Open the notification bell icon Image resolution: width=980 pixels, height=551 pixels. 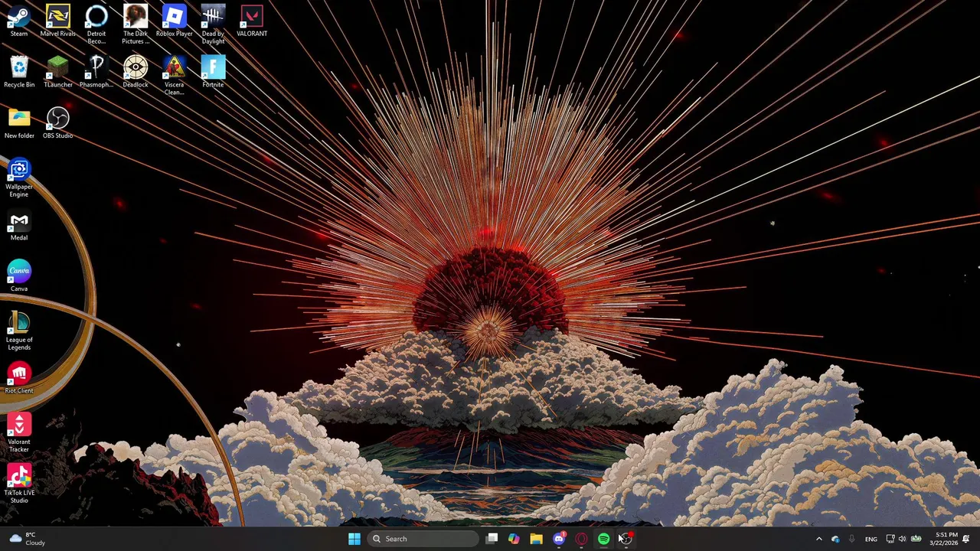(966, 539)
